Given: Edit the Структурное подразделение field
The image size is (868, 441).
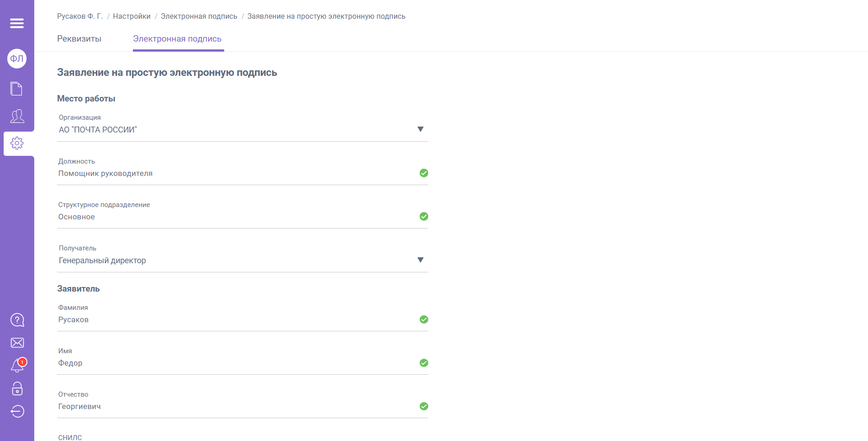Looking at the screenshot, I should [235, 217].
